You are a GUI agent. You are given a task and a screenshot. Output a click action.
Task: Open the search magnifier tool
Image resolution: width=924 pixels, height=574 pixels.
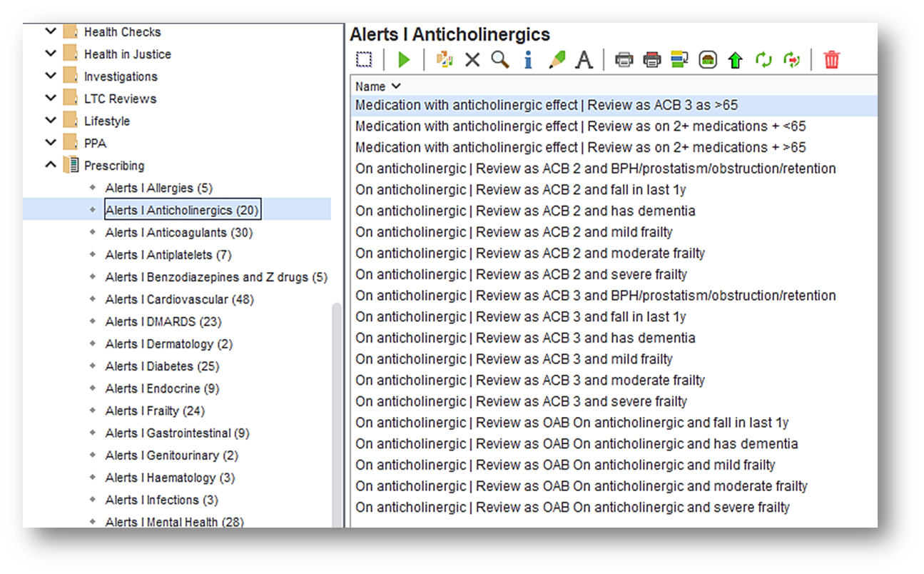500,60
